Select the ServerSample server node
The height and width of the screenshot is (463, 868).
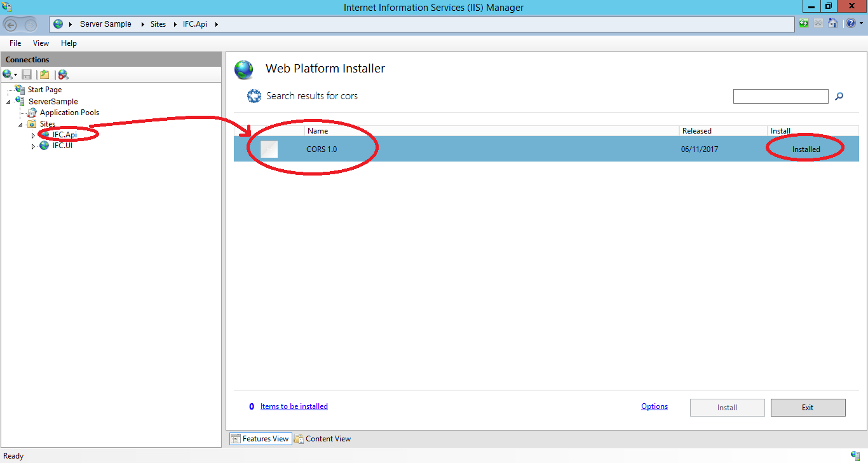[53, 101]
